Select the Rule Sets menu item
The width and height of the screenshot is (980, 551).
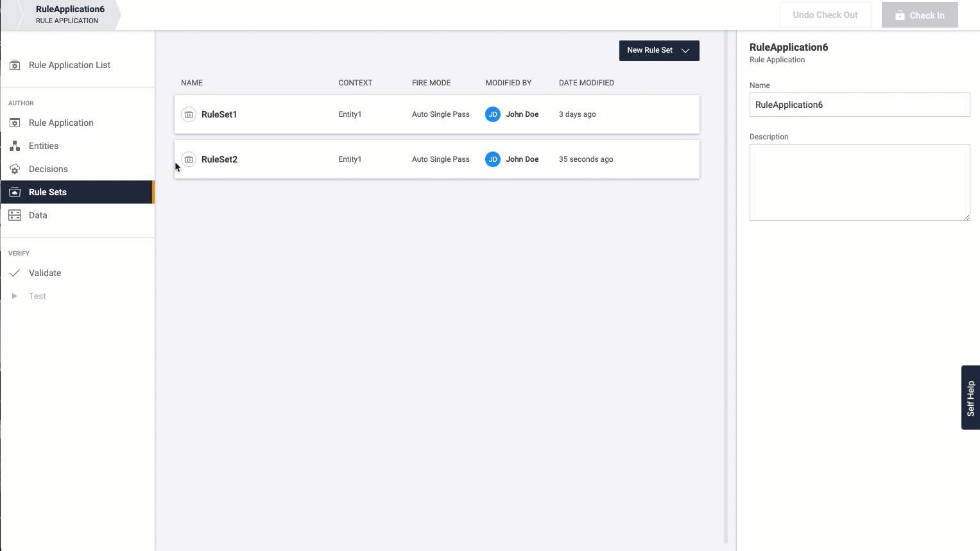[78, 192]
